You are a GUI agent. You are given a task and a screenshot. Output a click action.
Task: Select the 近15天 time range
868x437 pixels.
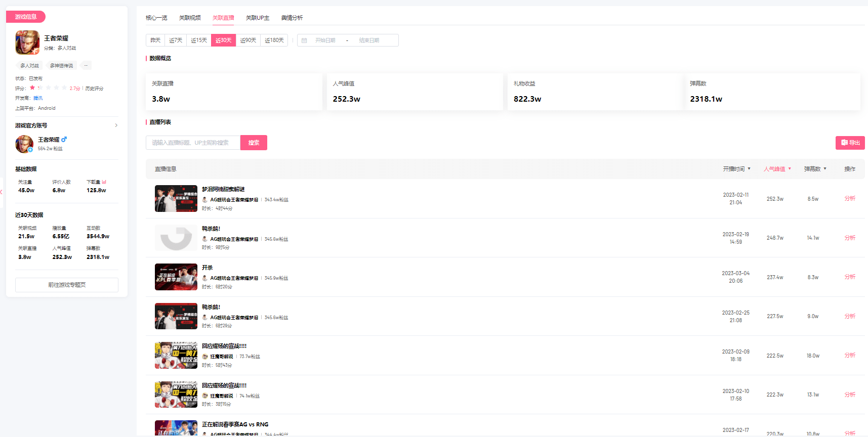[199, 40]
